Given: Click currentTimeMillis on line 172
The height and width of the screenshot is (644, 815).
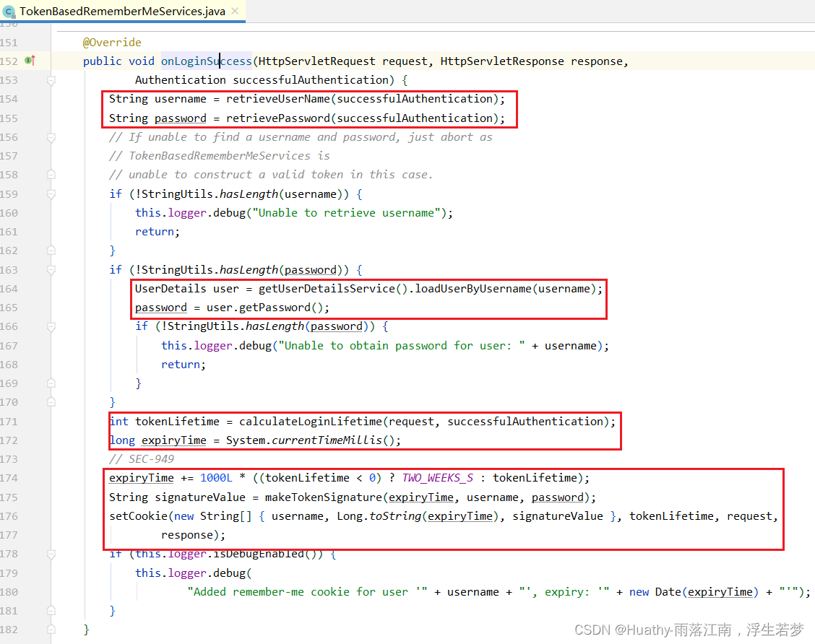Looking at the screenshot, I should coord(327,440).
